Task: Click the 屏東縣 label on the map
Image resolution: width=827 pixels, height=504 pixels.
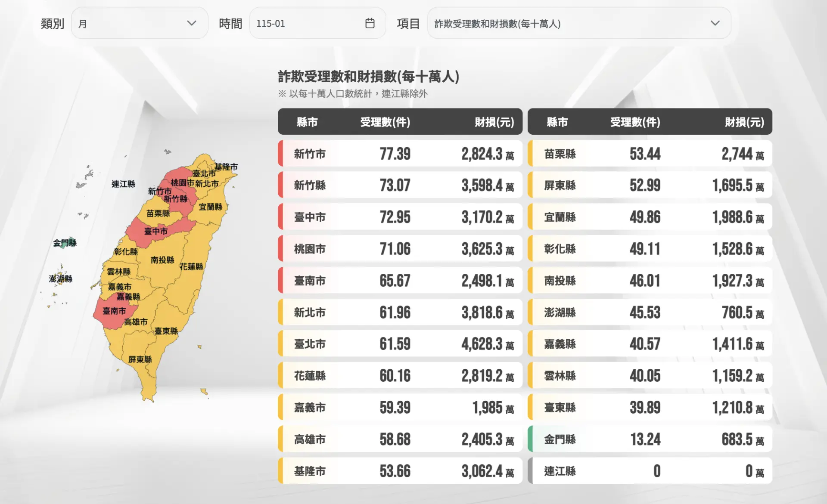Action: coord(140,359)
